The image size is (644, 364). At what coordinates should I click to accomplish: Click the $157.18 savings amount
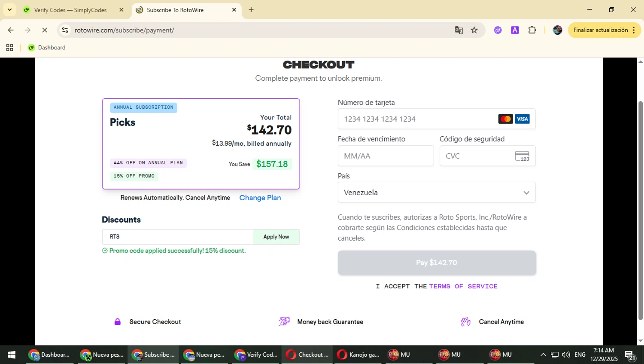click(x=272, y=164)
